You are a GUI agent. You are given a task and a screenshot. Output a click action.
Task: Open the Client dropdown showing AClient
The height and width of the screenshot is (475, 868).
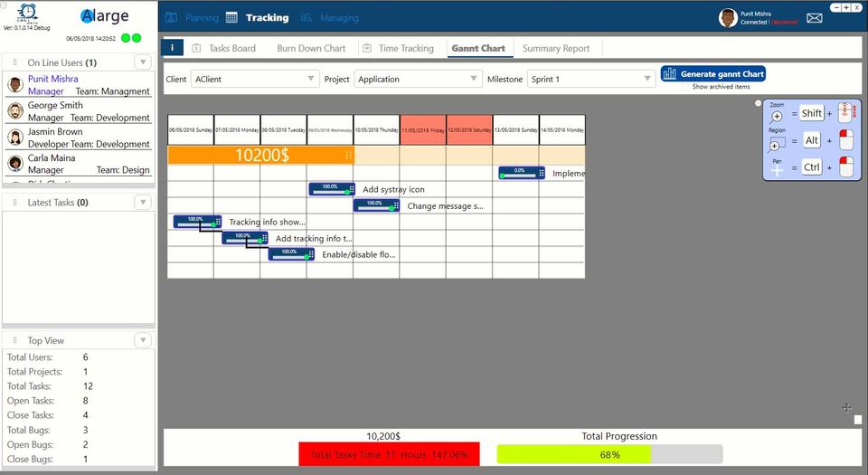pos(255,79)
